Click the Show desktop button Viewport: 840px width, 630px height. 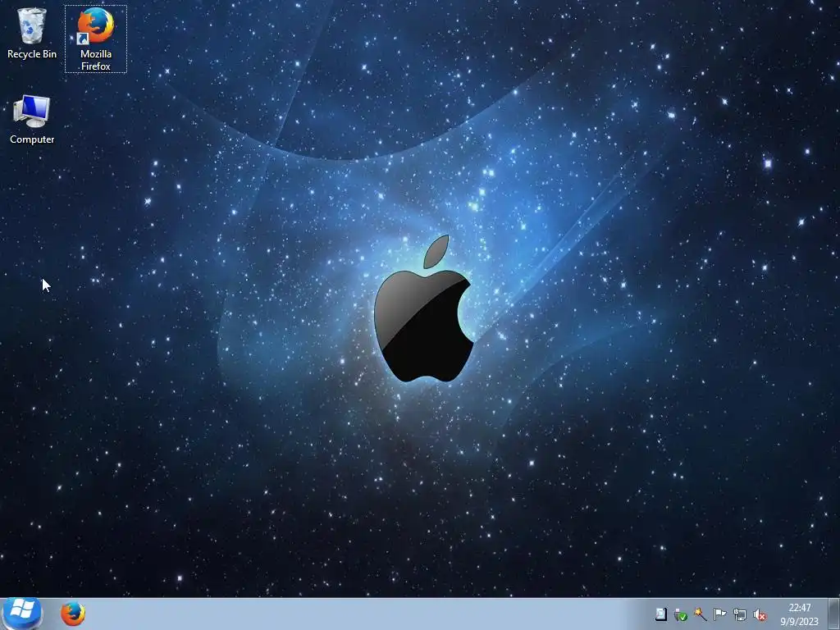(x=834, y=614)
